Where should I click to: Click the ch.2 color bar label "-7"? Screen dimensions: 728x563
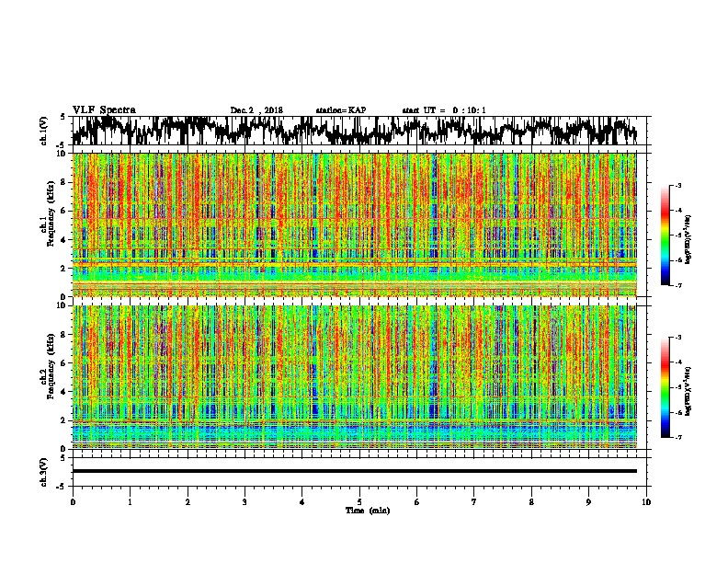click(x=678, y=438)
